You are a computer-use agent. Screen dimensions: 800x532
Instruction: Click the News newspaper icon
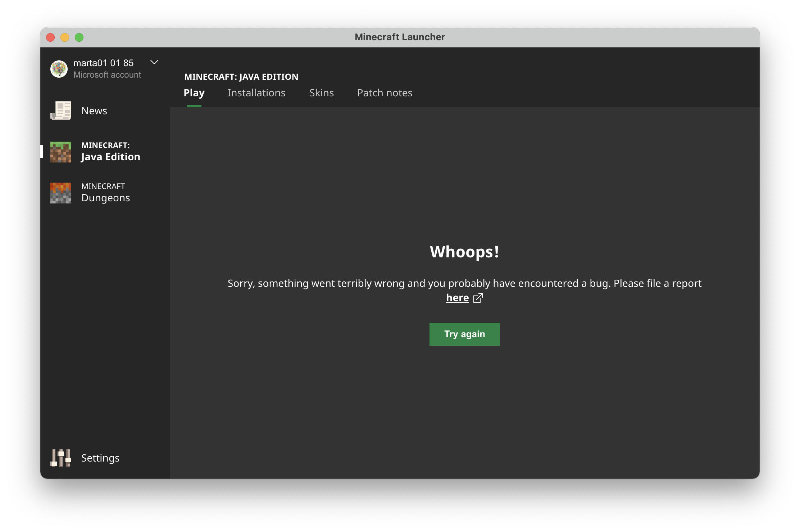point(60,111)
